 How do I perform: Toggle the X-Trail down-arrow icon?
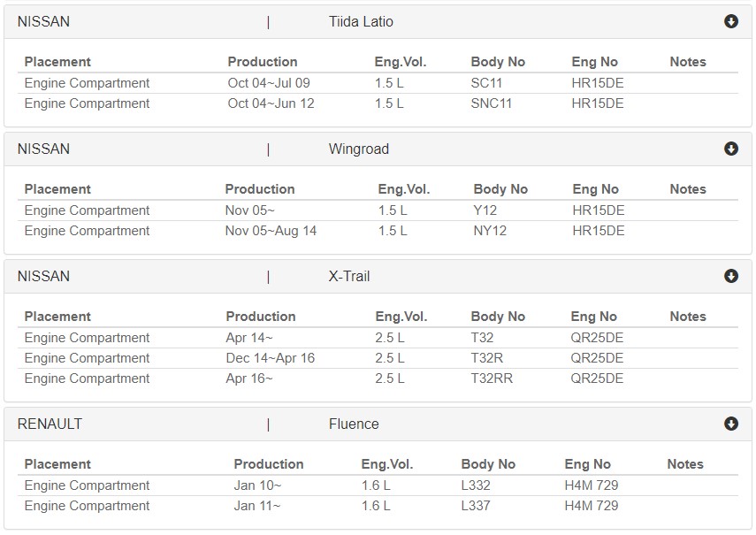731,276
